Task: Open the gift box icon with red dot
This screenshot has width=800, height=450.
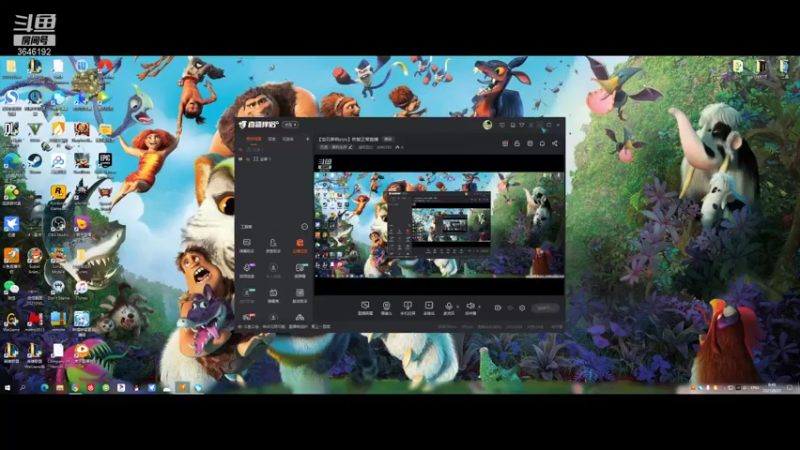Action: click(505, 143)
